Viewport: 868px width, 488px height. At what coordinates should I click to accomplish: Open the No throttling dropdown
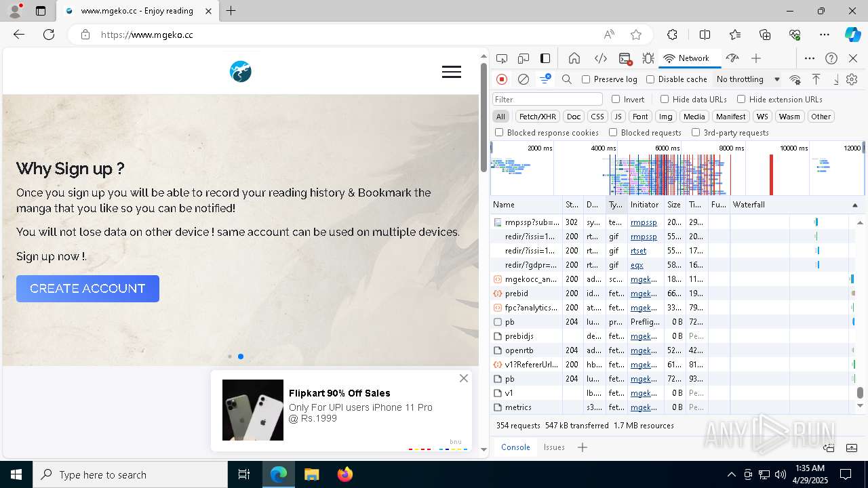pyautogui.click(x=748, y=79)
